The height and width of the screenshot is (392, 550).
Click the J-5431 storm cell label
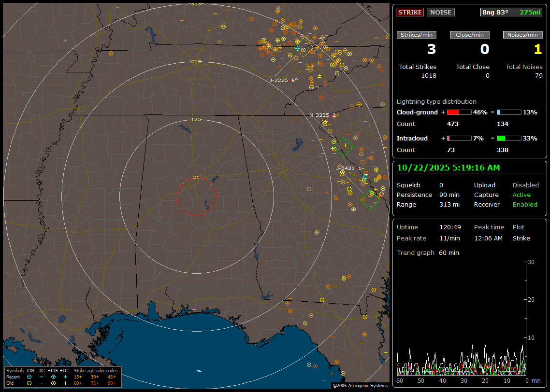click(346, 168)
